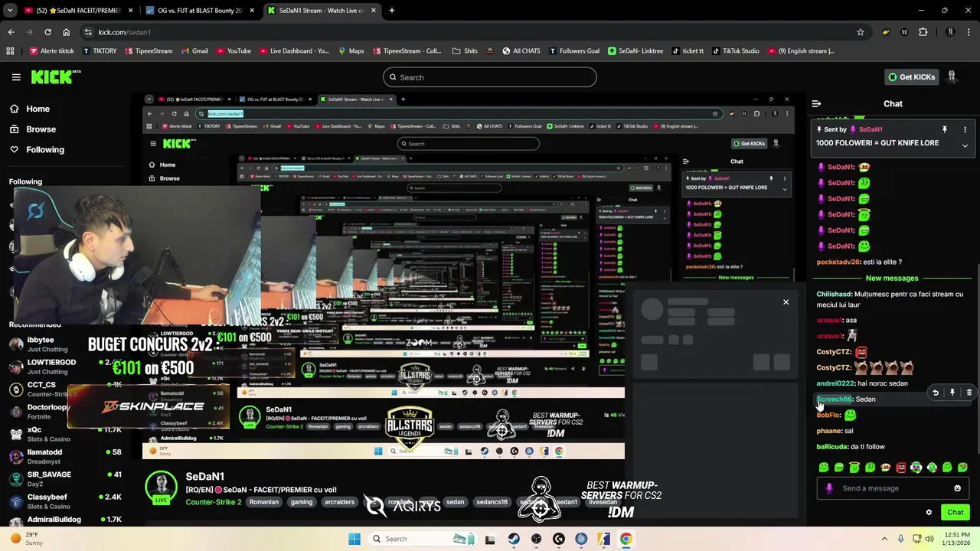
Task: Open the TikTok Studio bookmark
Action: 735,51
